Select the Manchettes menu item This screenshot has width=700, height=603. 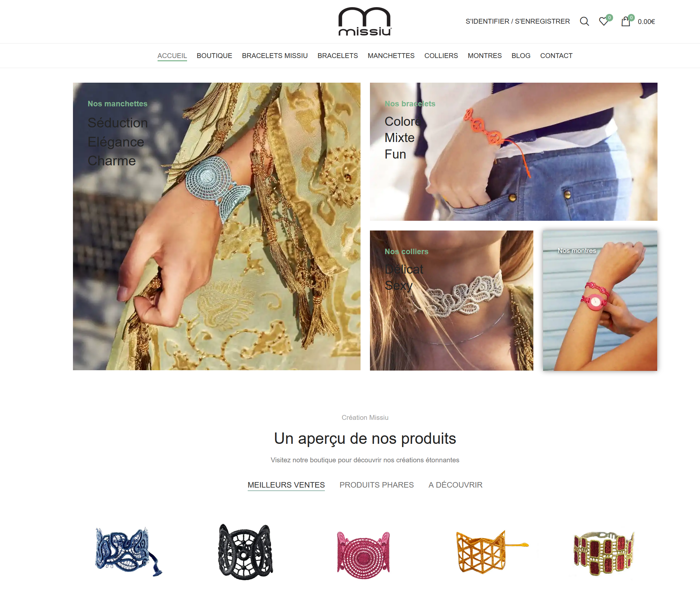click(x=391, y=56)
